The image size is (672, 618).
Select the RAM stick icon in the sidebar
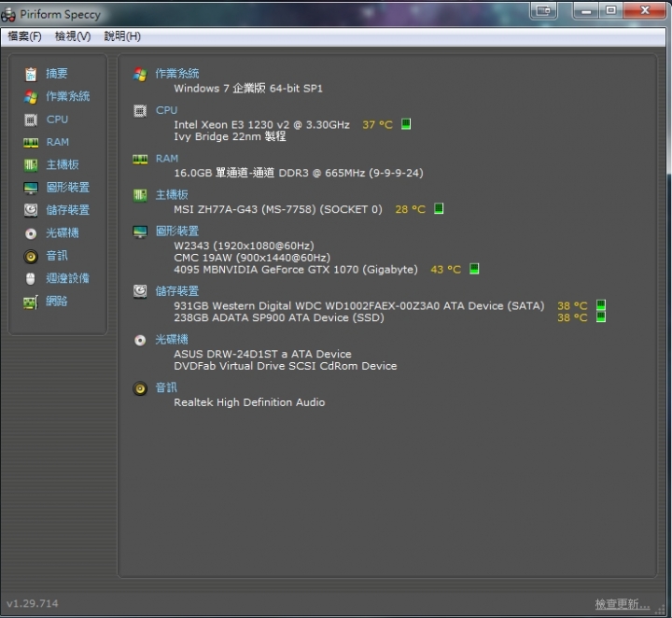pyautogui.click(x=31, y=142)
